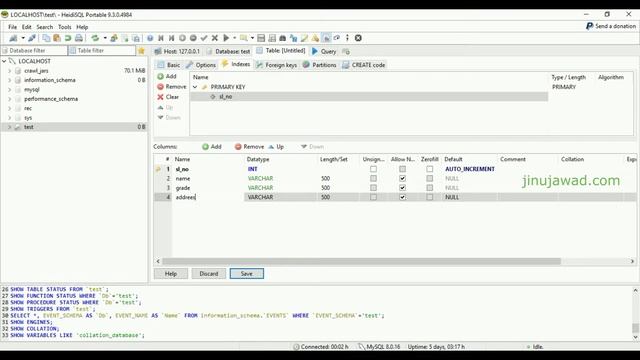The image size is (640, 360).
Task: Add a new index with green plus
Action: pyautogui.click(x=167, y=76)
